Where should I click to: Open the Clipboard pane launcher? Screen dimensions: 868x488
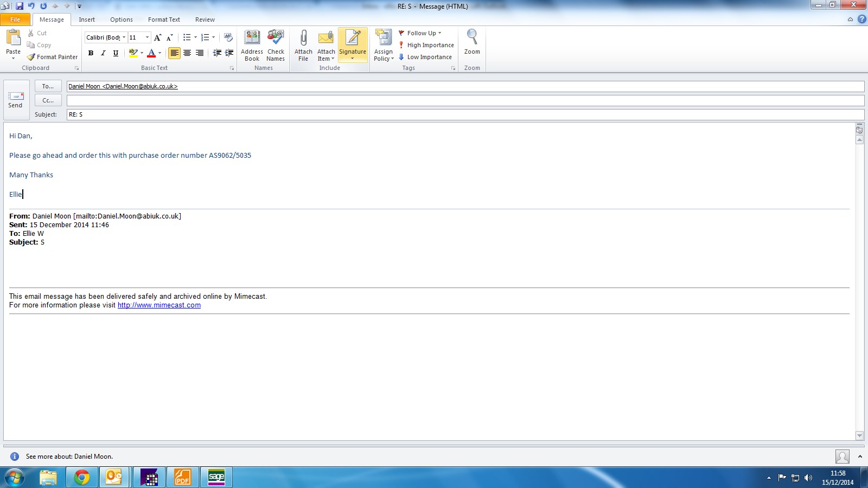coord(76,68)
